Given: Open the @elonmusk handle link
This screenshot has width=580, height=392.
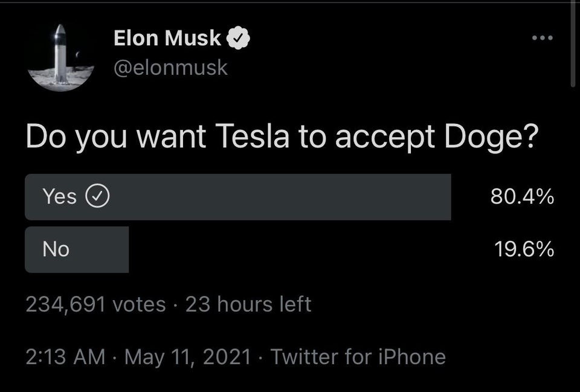Looking at the screenshot, I should point(170,68).
